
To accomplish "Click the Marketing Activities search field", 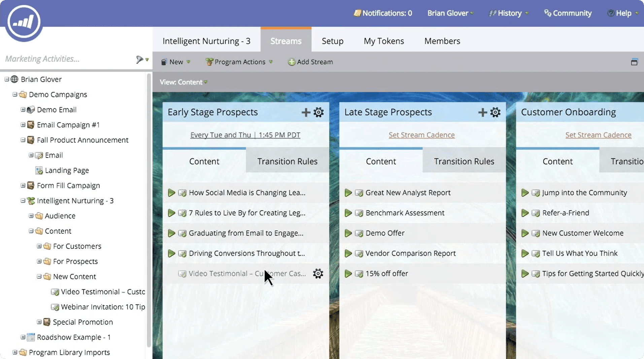I will coord(67,59).
